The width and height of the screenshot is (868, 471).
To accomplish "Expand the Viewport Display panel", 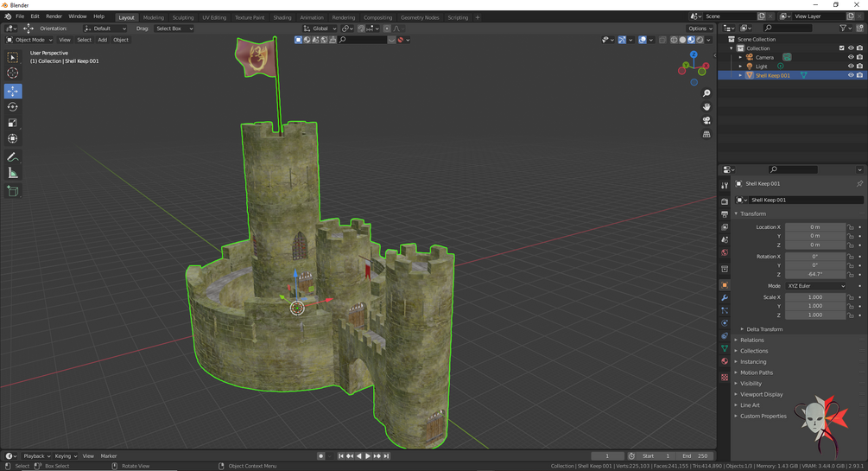I will [761, 395].
